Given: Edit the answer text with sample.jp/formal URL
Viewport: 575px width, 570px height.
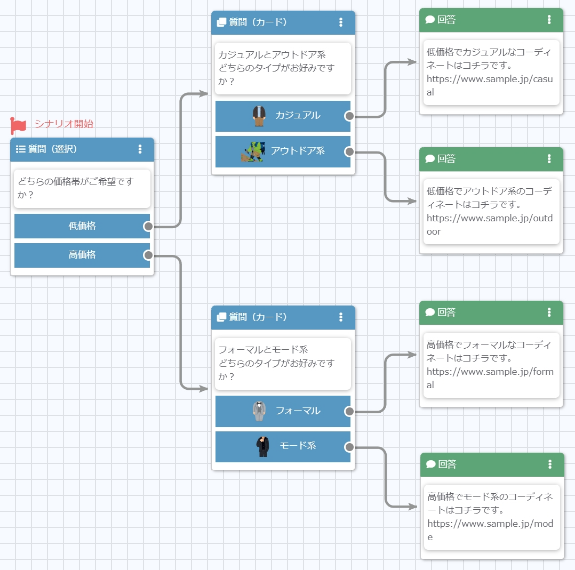Looking at the screenshot, I should tap(491, 365).
